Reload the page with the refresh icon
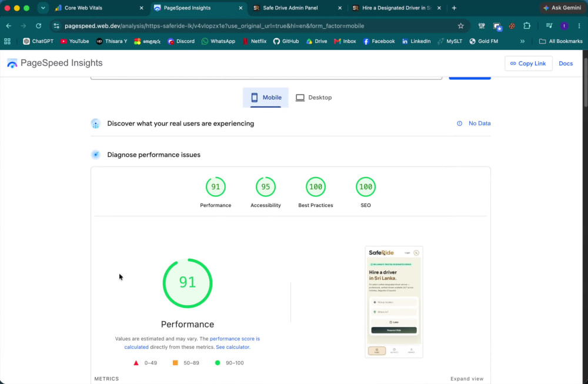The width and height of the screenshot is (588, 384). 38,26
